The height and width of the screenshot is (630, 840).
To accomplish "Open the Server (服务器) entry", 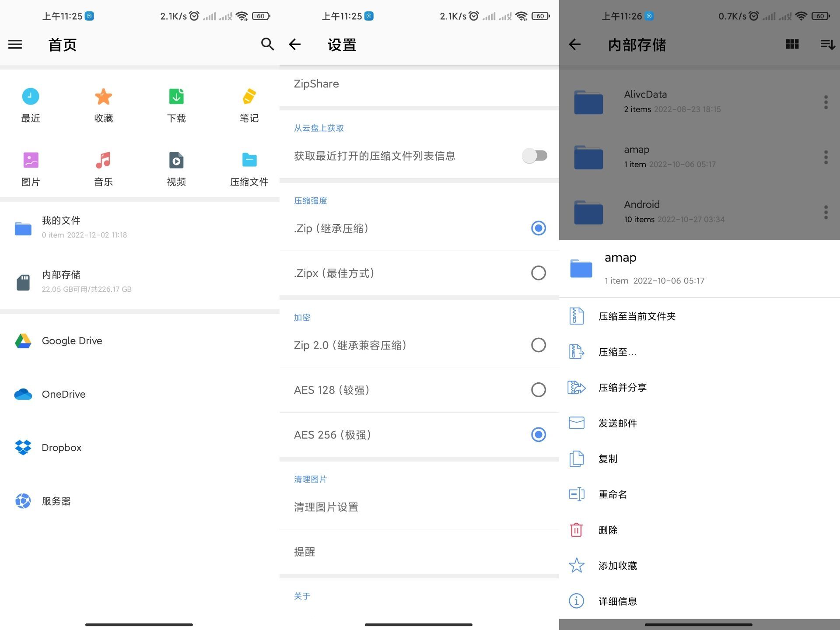I will pyautogui.click(x=140, y=501).
